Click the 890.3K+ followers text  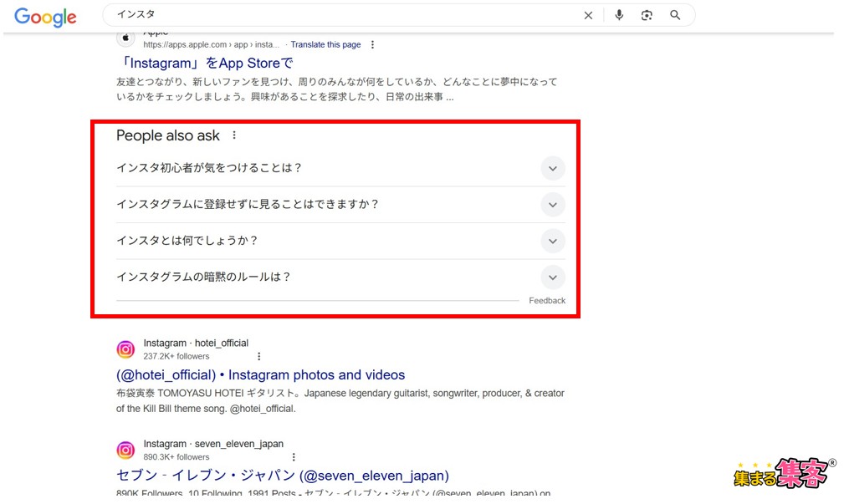[x=176, y=456]
